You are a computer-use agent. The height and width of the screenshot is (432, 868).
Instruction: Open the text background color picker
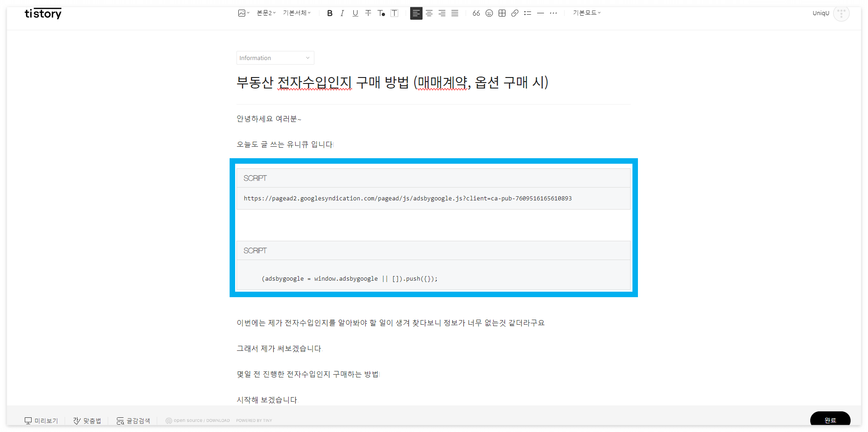tap(394, 13)
